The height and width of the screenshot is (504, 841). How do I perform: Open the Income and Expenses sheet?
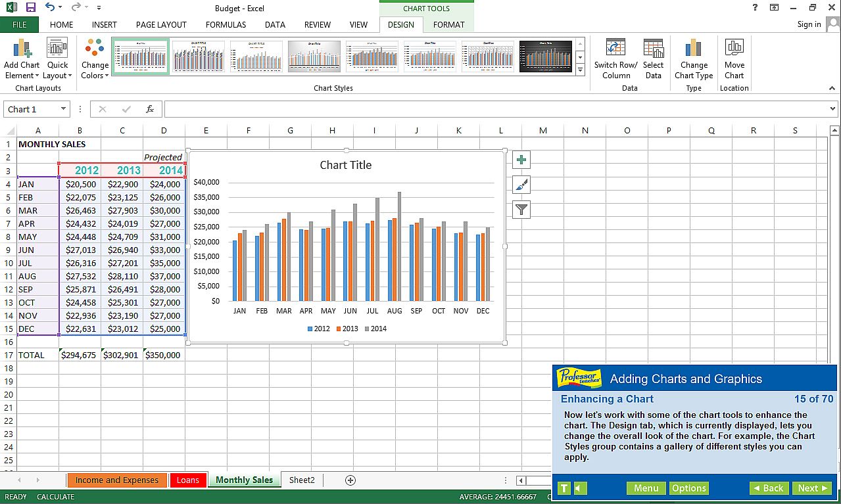[x=116, y=480]
